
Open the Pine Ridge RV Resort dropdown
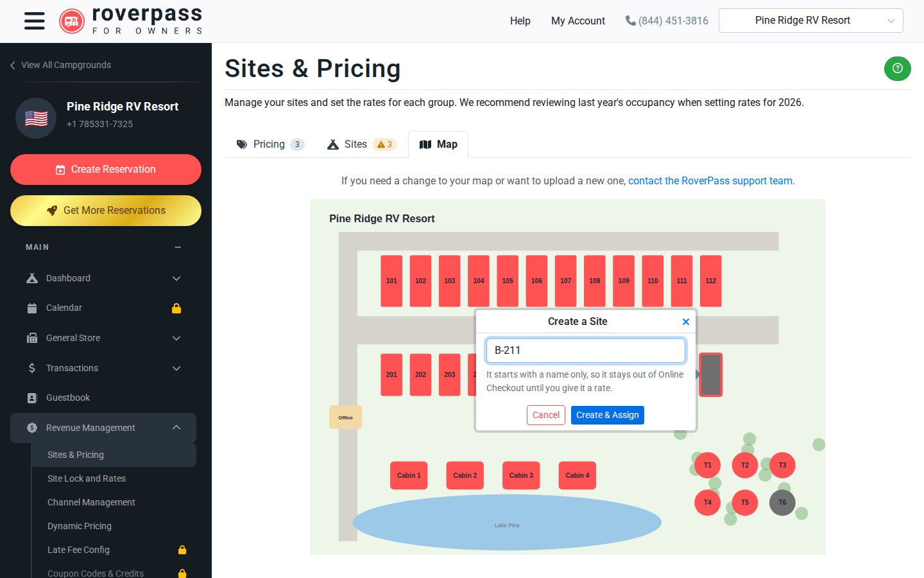click(x=811, y=21)
